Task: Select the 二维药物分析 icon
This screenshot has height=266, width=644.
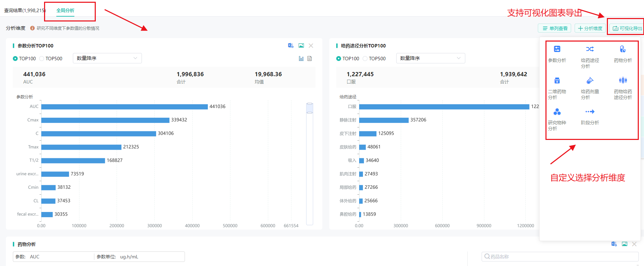Action: 557,81
